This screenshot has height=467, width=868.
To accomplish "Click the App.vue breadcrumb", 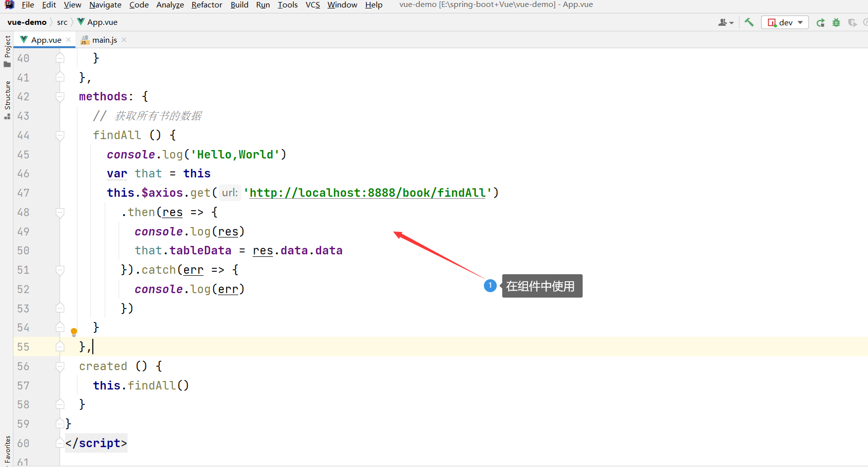I will tap(97, 22).
